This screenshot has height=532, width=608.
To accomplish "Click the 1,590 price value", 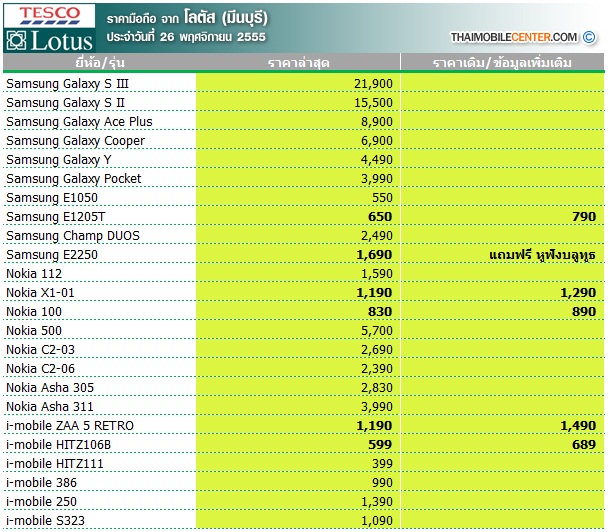I will pos(377,273).
